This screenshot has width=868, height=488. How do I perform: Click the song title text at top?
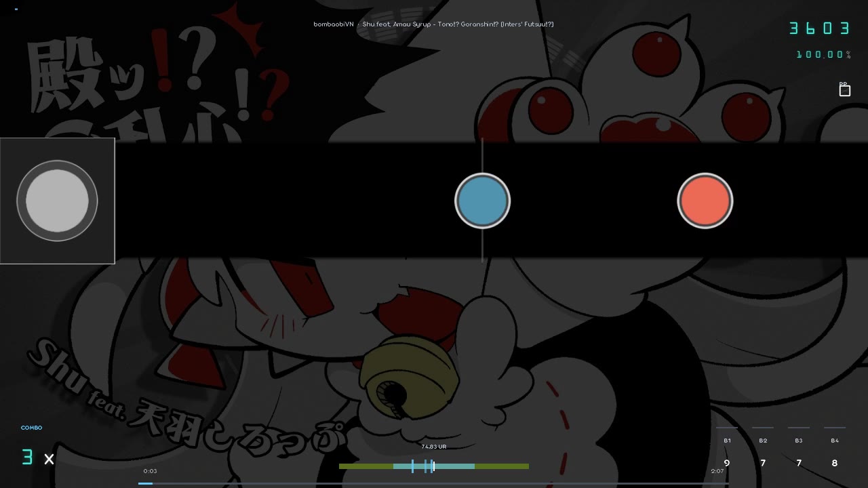433,24
